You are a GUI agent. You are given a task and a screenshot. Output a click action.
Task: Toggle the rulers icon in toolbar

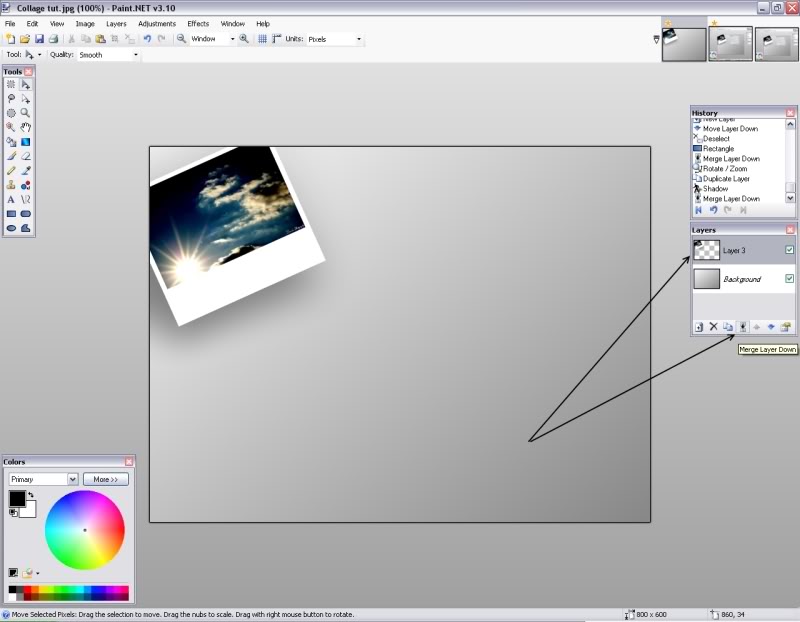pos(277,39)
